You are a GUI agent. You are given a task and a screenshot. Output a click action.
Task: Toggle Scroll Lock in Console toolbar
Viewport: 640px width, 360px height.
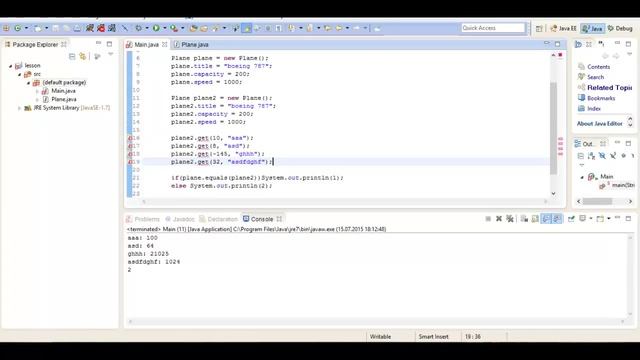point(535,219)
